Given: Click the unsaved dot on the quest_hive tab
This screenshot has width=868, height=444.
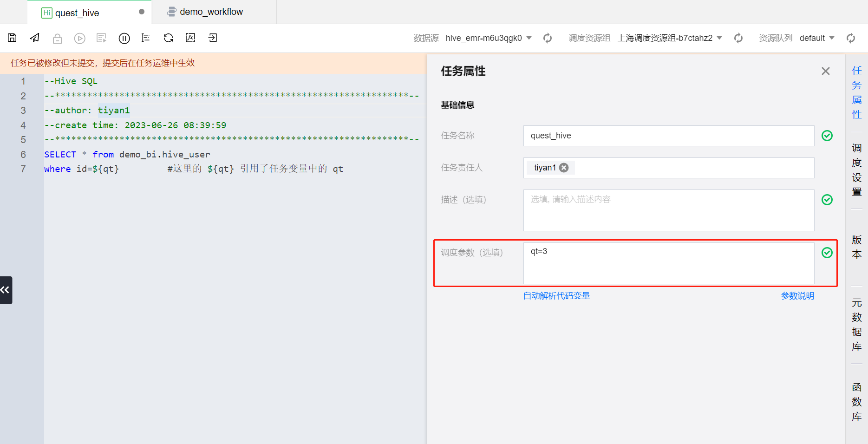Looking at the screenshot, I should tap(142, 12).
